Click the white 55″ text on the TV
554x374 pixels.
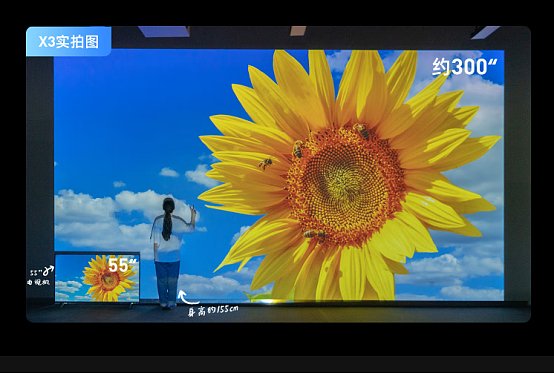122,265
